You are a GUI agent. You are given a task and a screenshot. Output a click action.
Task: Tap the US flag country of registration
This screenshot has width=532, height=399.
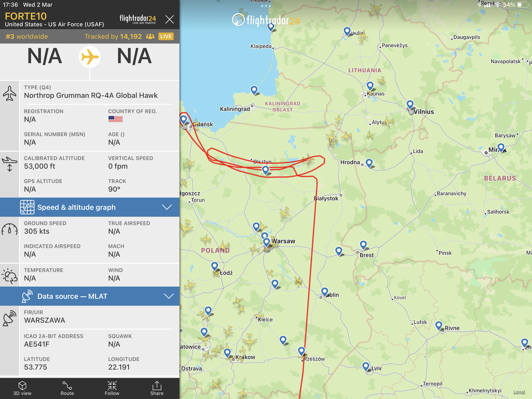(116, 119)
